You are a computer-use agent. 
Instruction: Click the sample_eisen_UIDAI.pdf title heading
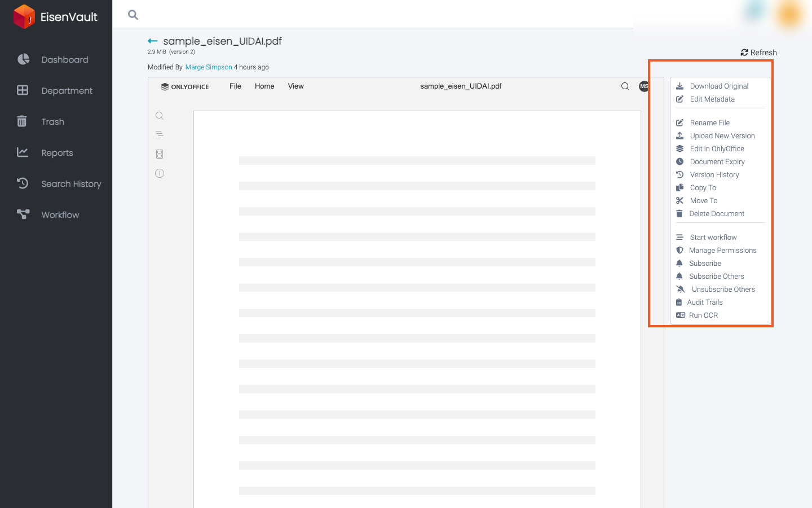(x=222, y=41)
